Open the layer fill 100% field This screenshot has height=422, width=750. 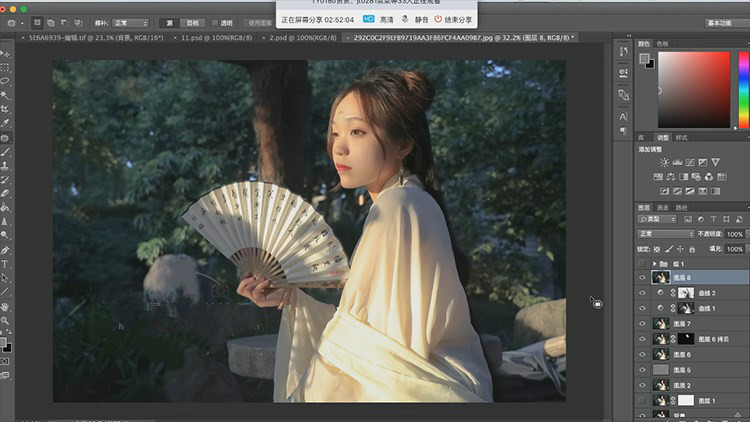[734, 249]
